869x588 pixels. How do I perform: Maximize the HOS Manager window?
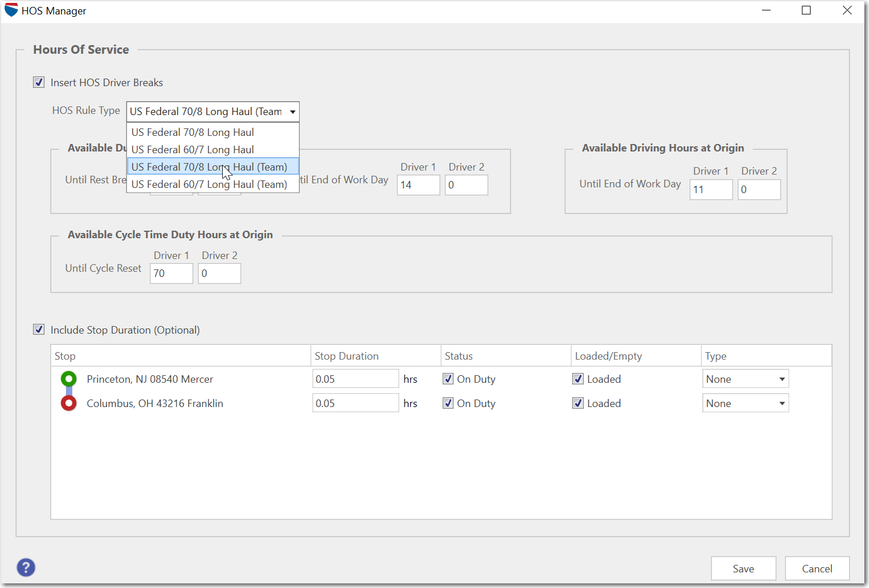coord(806,10)
